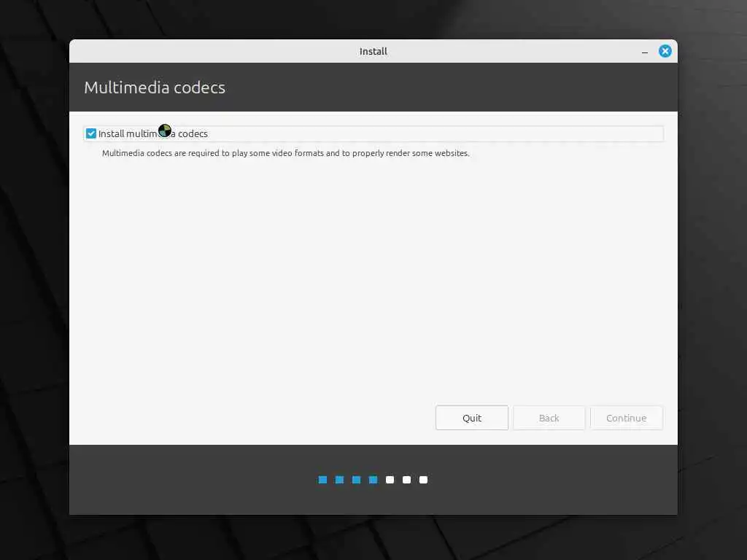Select the last white progress step square
Viewport: 747px width, 560px height.
[424, 480]
